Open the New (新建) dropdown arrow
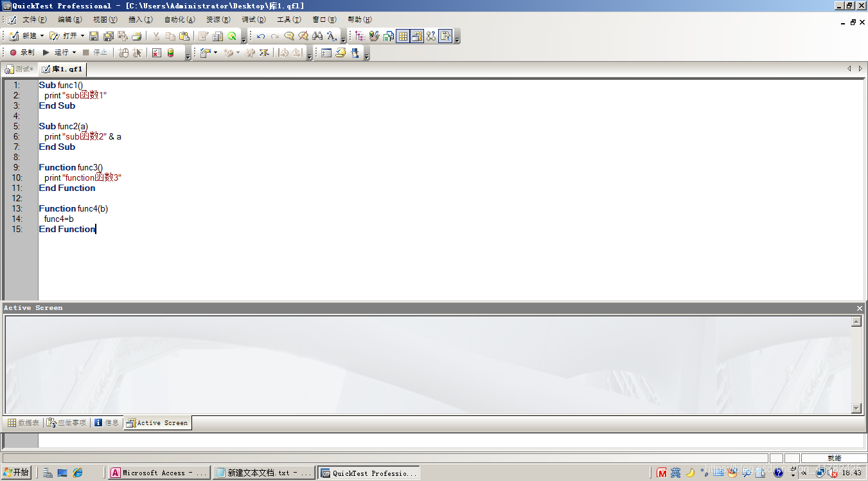868x481 pixels. pos(42,36)
